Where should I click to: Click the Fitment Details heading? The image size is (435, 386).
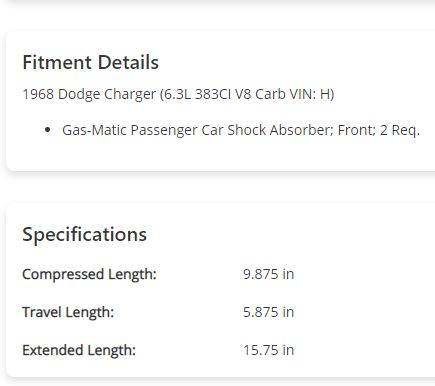click(91, 62)
